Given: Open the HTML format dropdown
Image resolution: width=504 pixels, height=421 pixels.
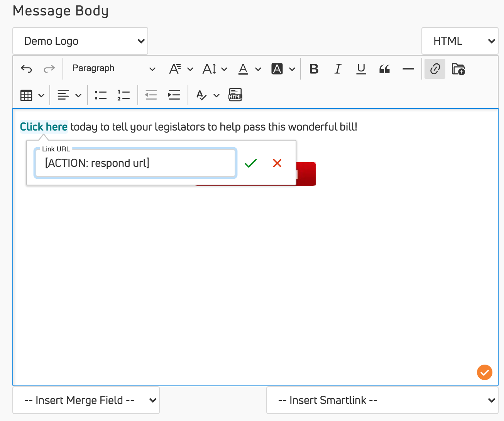Looking at the screenshot, I should coord(460,41).
